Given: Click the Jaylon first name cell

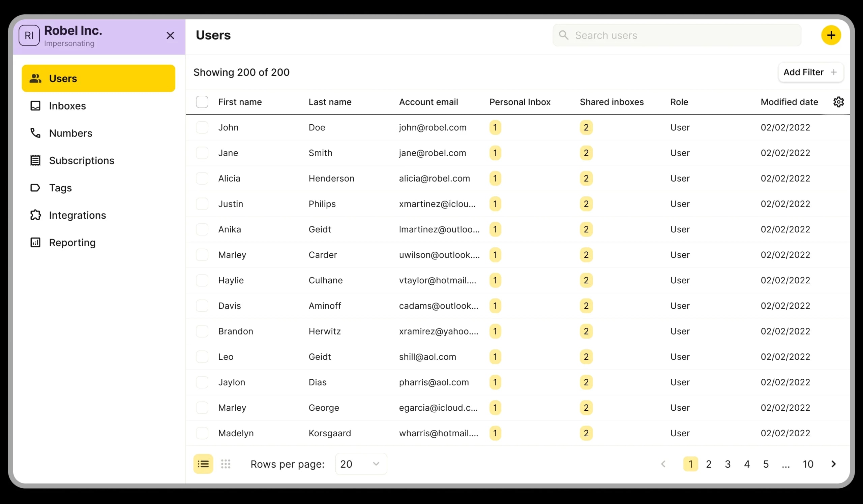Looking at the screenshot, I should click(x=232, y=382).
